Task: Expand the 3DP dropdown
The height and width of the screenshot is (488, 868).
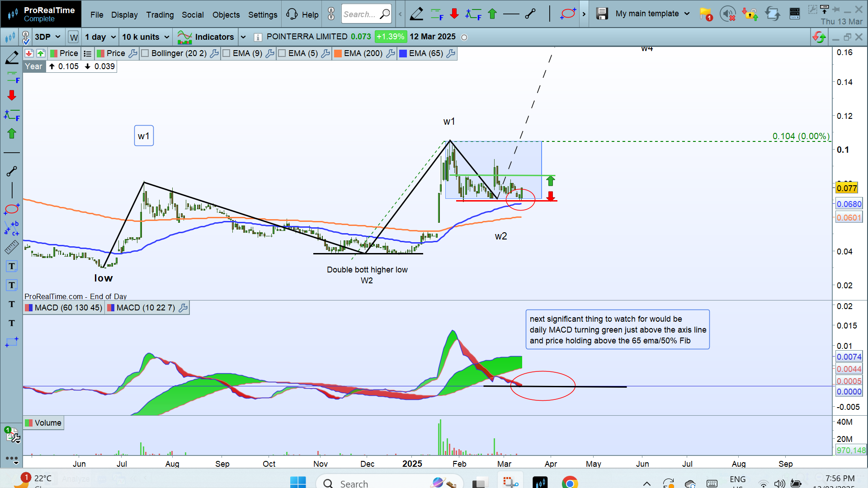Action: pos(48,37)
